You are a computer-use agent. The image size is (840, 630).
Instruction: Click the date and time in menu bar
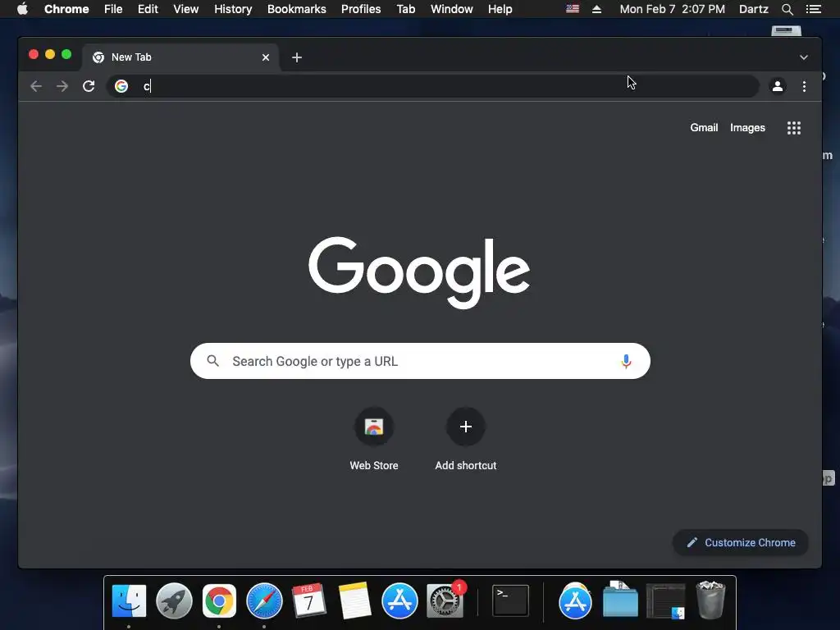(x=673, y=9)
